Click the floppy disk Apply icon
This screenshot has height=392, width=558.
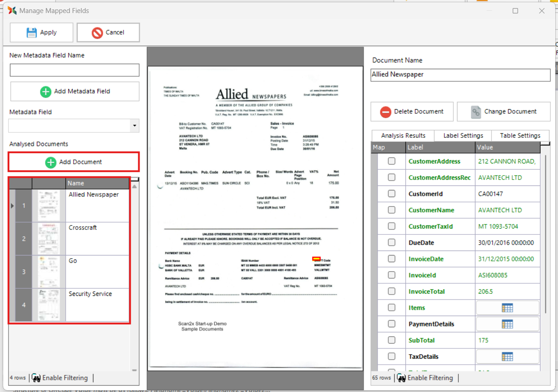click(x=31, y=32)
